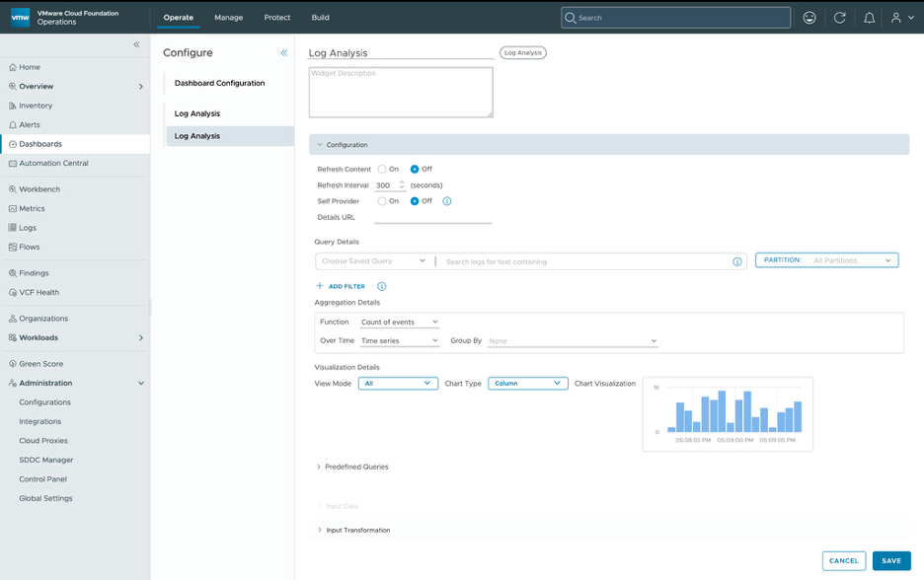Switch to the Protect tab

point(277,18)
